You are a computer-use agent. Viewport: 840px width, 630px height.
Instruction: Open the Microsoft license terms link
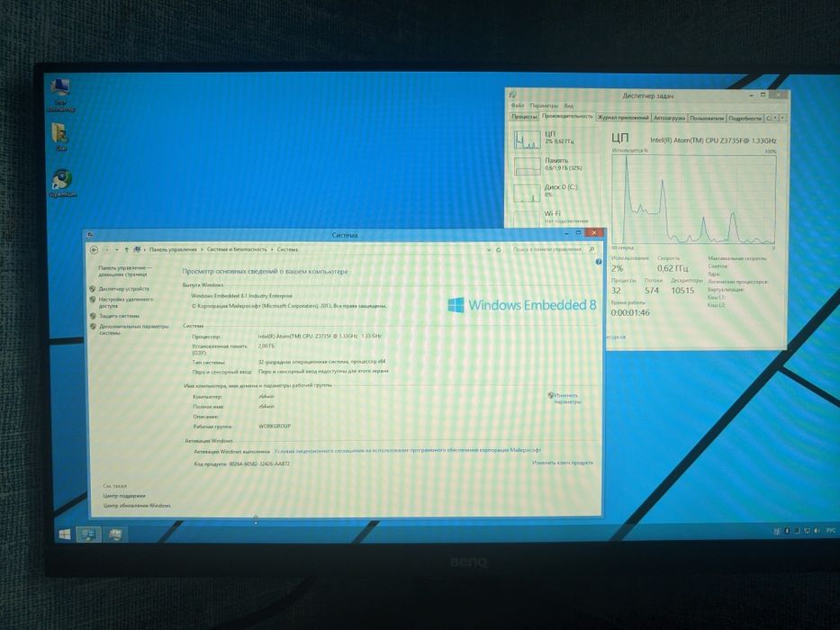point(407,451)
